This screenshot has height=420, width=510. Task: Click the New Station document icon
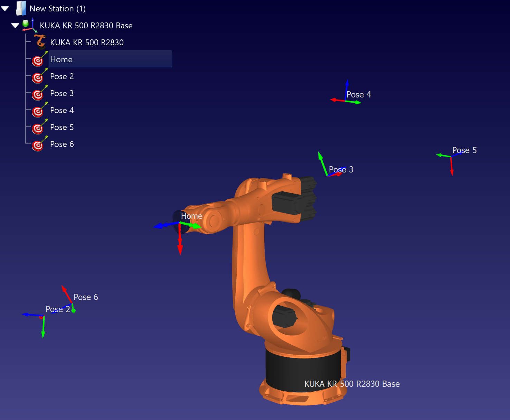click(21, 8)
